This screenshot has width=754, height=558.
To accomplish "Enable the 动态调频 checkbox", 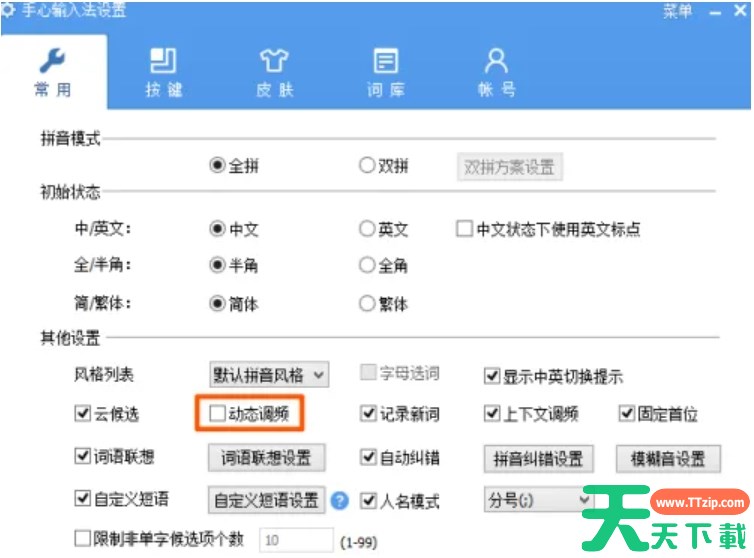I will pos(217,413).
